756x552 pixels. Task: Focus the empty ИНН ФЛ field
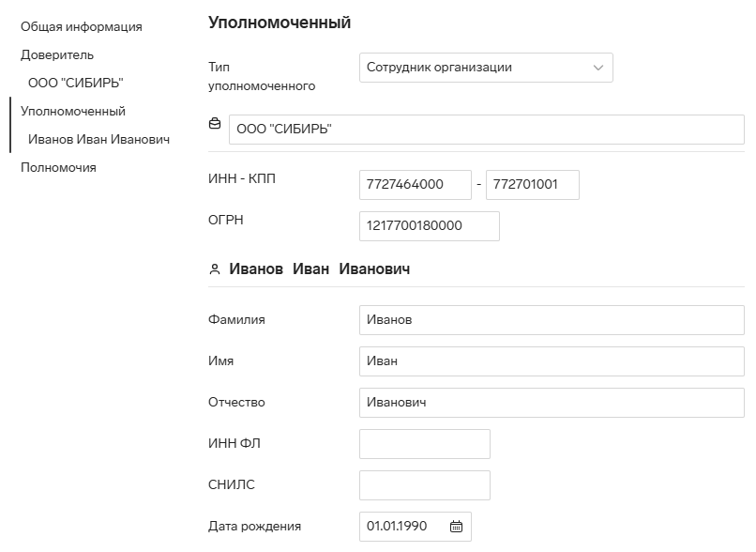coord(425,444)
